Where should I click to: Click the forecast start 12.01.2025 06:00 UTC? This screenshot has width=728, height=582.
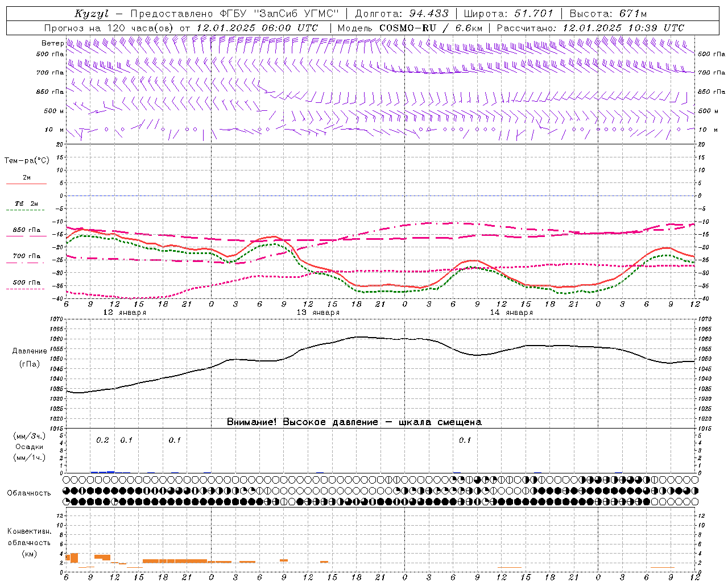pyautogui.click(x=257, y=28)
